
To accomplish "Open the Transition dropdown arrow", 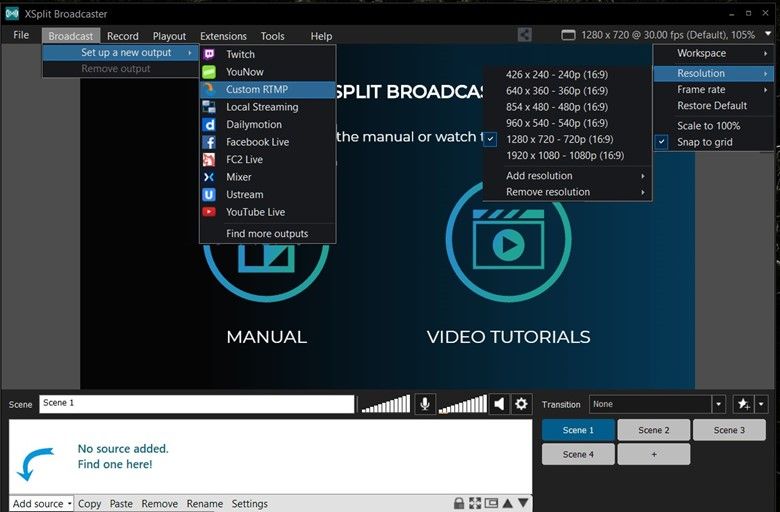I will click(x=718, y=404).
